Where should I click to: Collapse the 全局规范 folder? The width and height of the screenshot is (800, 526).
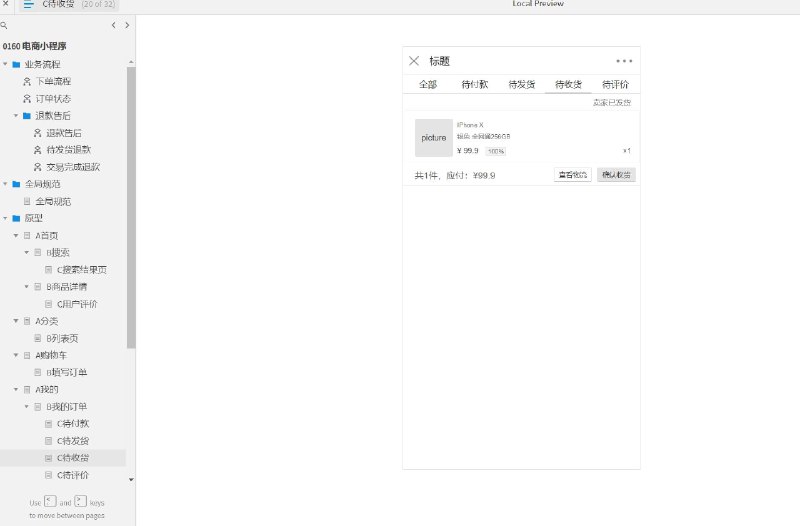click(5, 184)
